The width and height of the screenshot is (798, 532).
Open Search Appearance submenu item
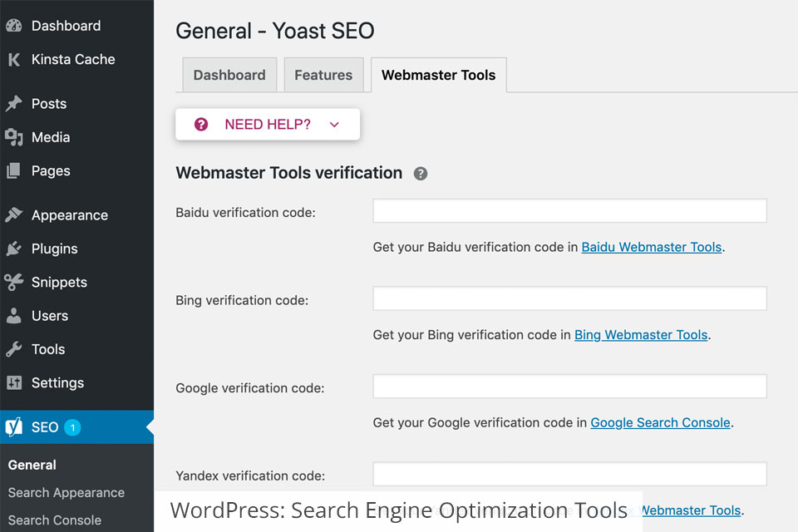(66, 492)
